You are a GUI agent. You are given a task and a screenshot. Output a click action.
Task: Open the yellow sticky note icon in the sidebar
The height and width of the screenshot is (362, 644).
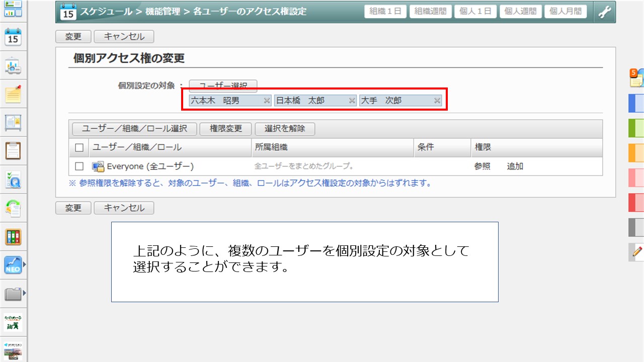click(13, 94)
